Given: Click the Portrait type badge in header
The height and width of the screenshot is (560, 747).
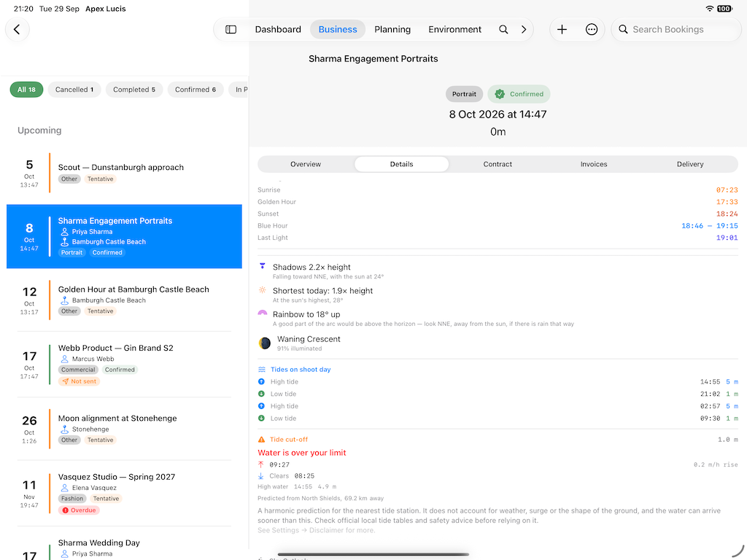Looking at the screenshot, I should coord(464,94).
